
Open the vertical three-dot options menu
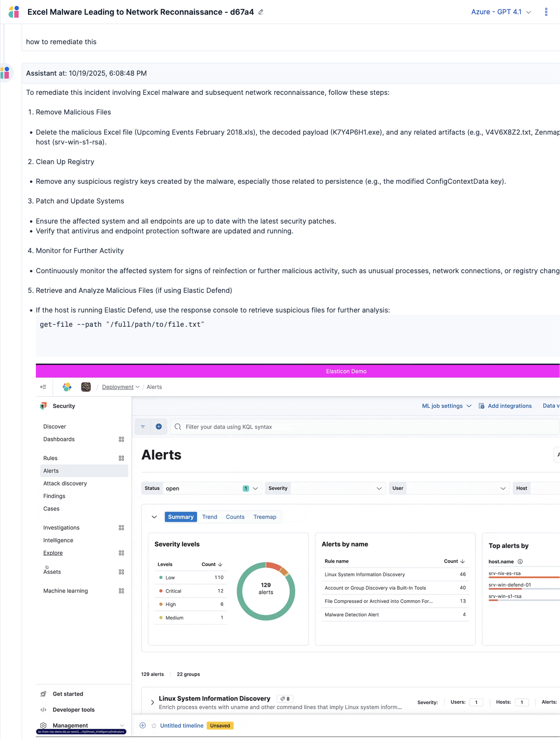pyautogui.click(x=546, y=12)
